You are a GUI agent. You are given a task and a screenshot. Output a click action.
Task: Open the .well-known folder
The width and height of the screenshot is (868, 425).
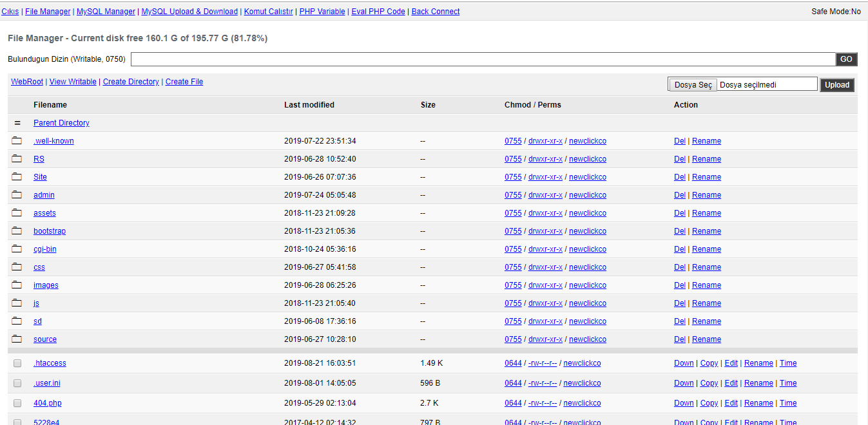[x=53, y=141]
